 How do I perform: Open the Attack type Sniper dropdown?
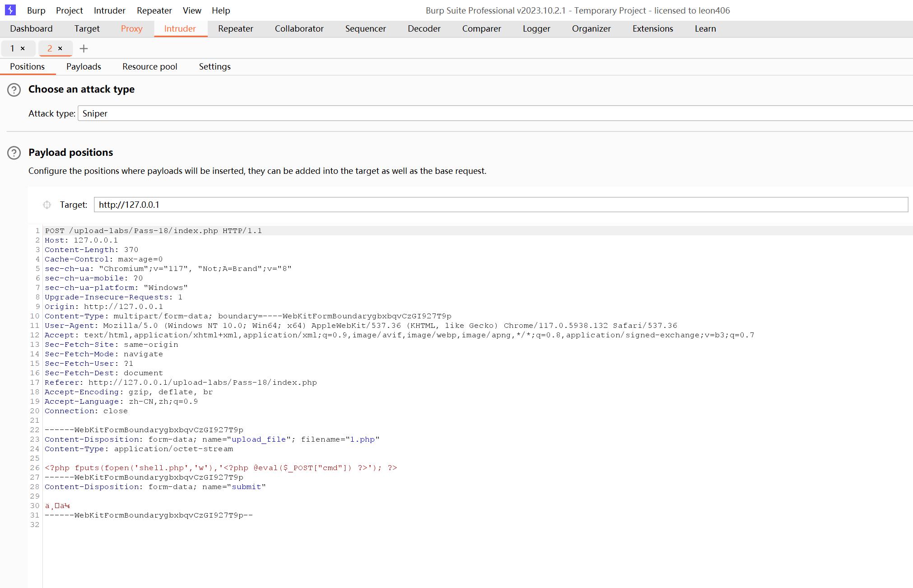[x=495, y=113]
